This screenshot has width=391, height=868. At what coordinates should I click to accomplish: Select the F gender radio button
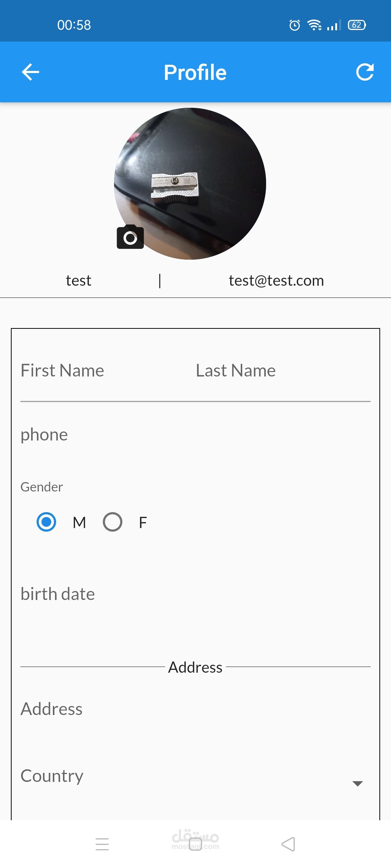click(113, 522)
